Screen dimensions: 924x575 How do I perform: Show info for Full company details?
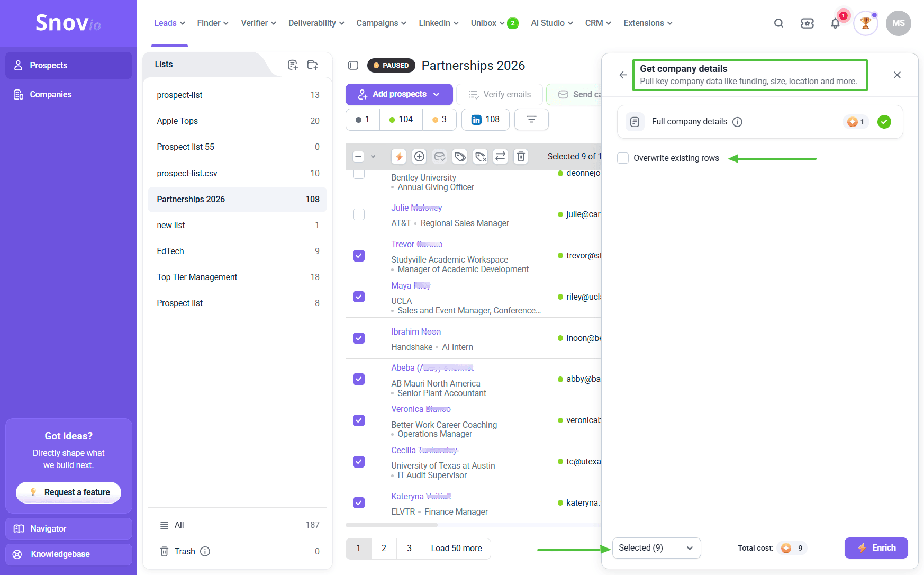point(737,122)
